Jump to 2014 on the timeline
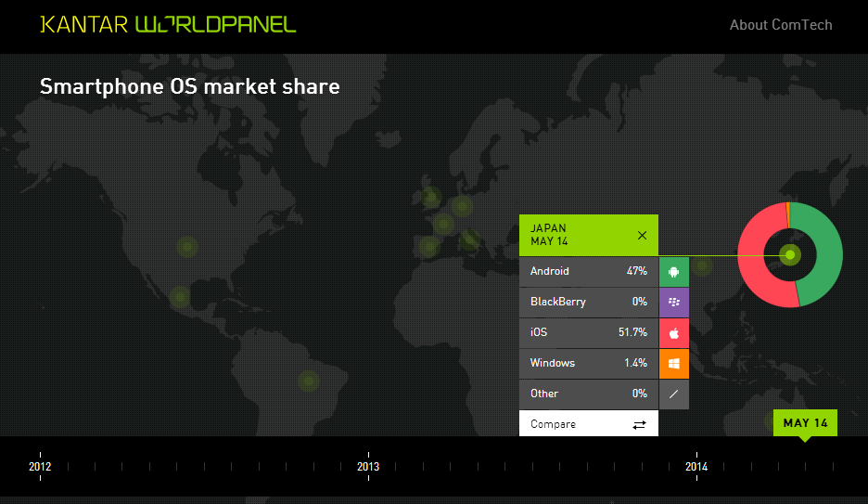This screenshot has height=504, width=868. (x=696, y=466)
